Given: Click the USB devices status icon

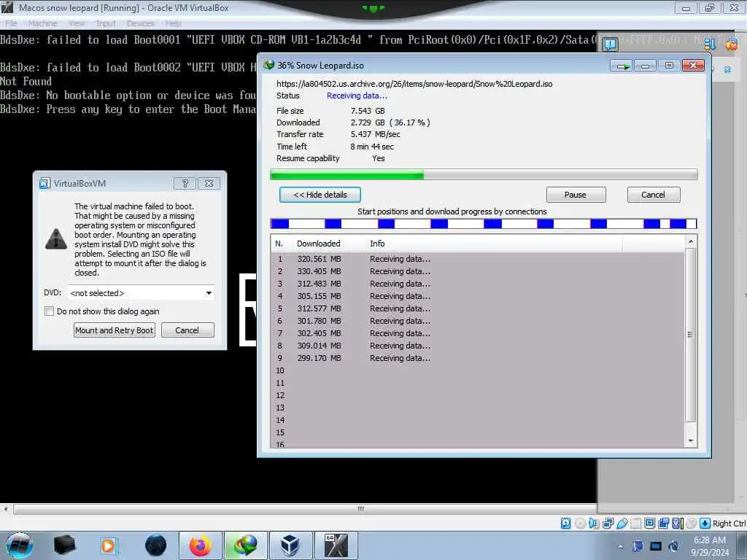Looking at the screenshot, I should pyautogui.click(x=622, y=524).
